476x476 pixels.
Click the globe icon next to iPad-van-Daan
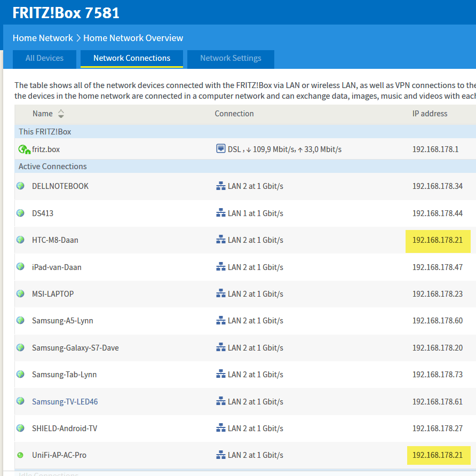20,267
